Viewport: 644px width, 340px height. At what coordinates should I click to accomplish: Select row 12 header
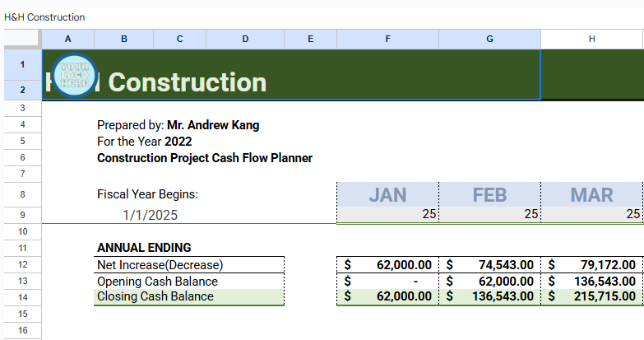coord(21,264)
